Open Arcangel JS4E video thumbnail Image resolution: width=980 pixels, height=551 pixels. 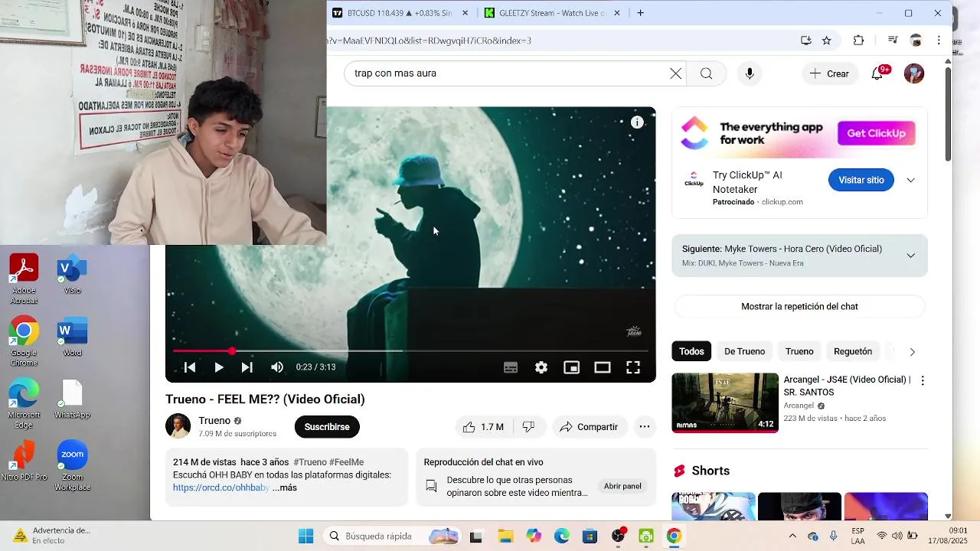click(x=725, y=403)
